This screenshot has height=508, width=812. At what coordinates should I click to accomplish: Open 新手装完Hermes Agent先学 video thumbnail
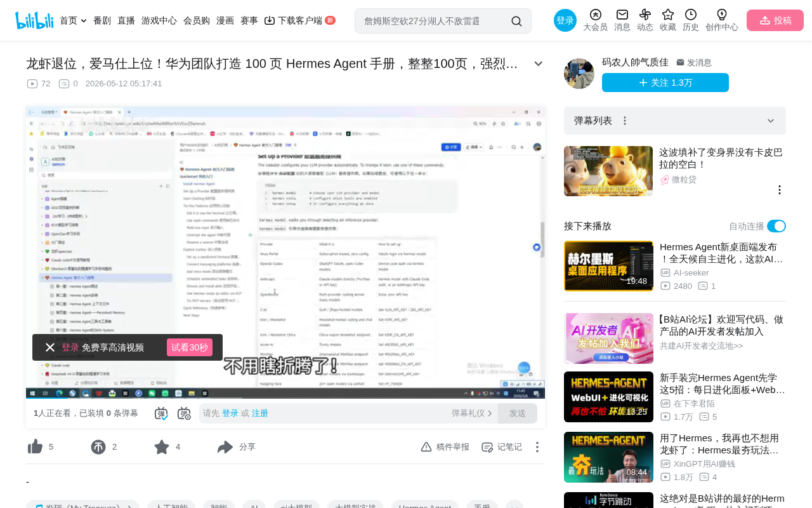coord(608,397)
